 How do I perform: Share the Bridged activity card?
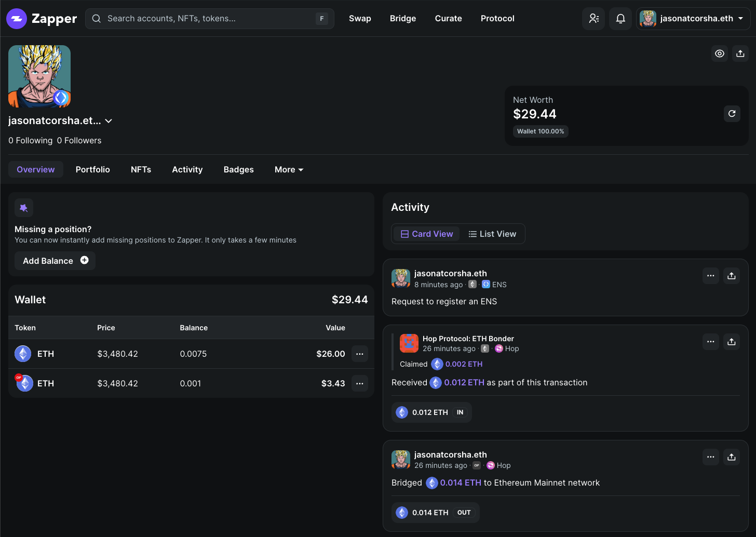coord(732,457)
